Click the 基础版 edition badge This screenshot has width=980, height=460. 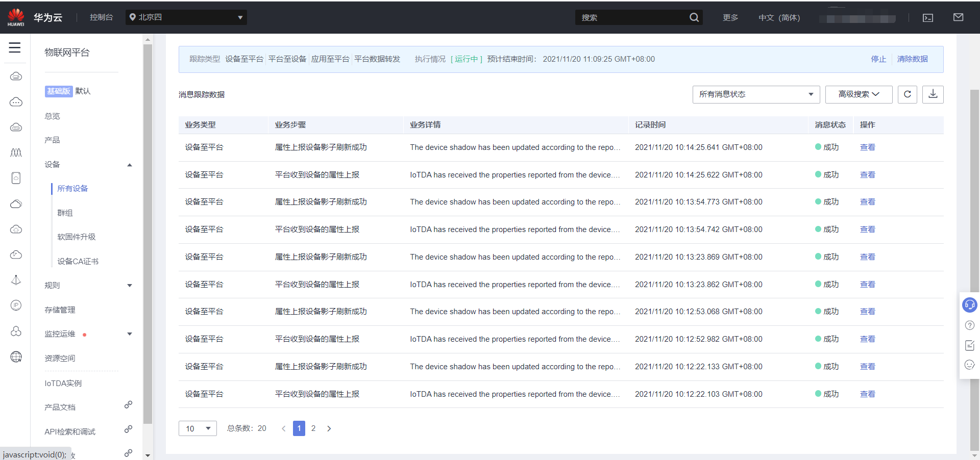point(59,91)
